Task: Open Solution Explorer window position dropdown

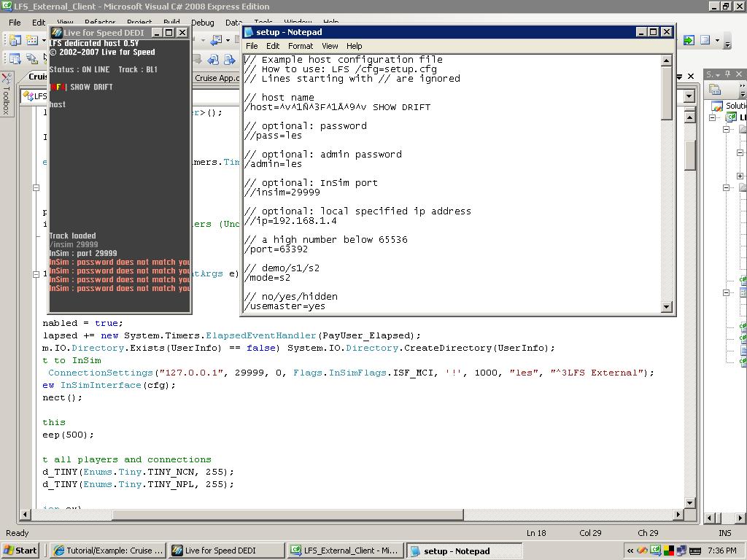Action: tap(718, 75)
